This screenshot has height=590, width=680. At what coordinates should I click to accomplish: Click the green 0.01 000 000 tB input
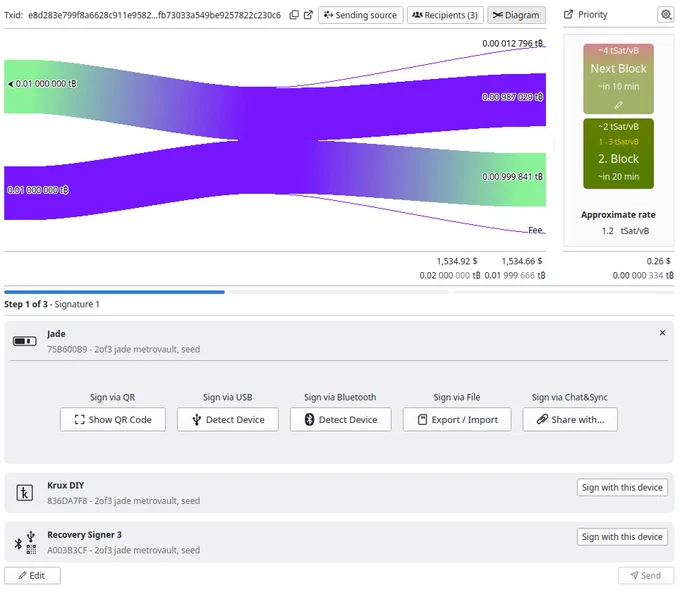coord(42,84)
